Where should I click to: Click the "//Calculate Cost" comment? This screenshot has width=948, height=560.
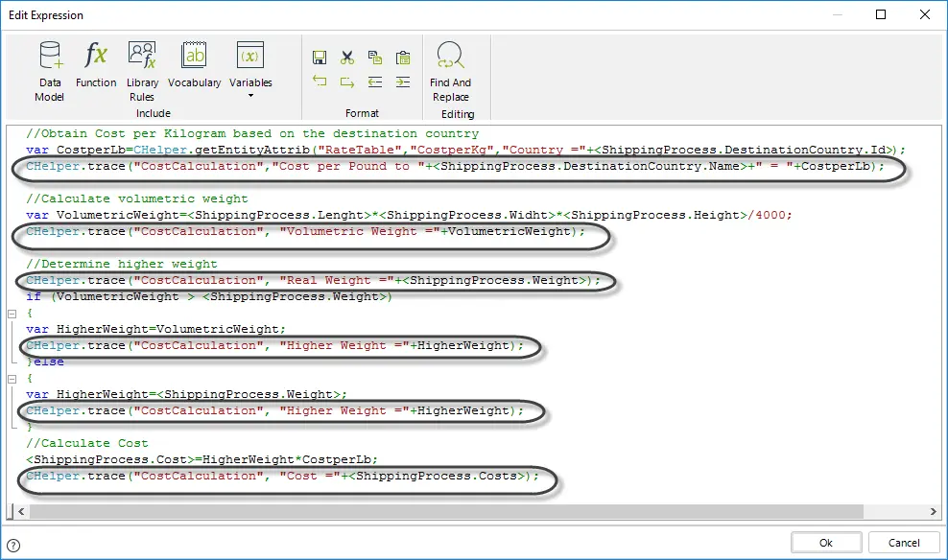[x=86, y=443]
